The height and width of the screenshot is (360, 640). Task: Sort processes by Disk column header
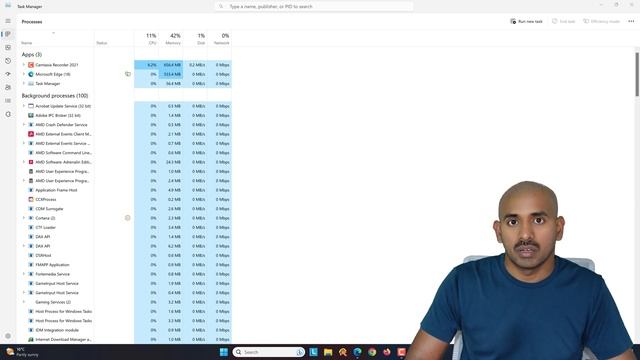point(195,39)
